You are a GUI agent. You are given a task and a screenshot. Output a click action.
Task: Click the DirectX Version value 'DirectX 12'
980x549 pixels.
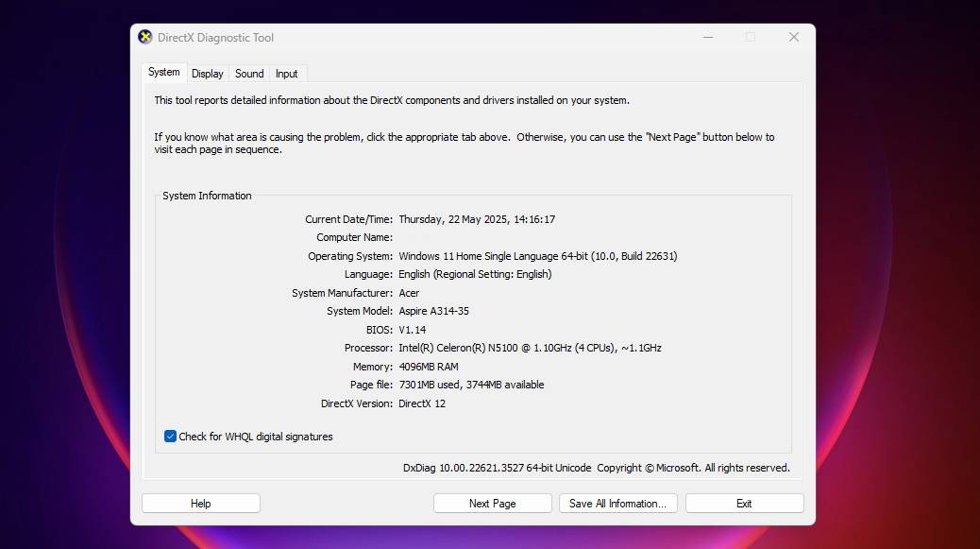click(422, 403)
